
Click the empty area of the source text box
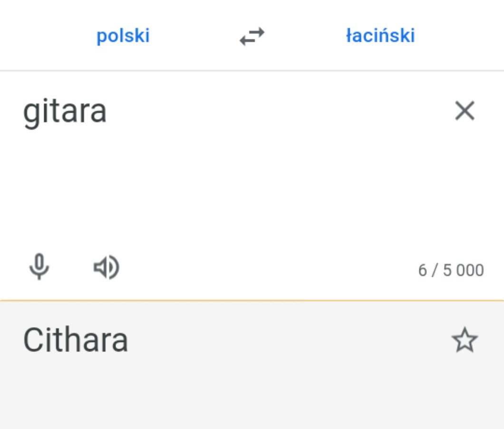click(238, 190)
